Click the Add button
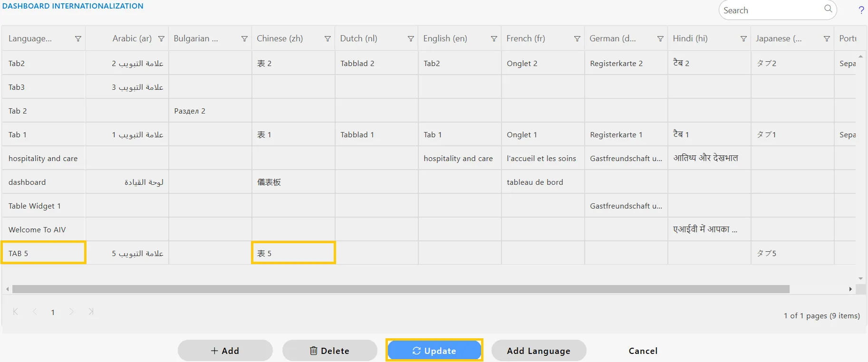Screen dimensions: 868x362 225,351
